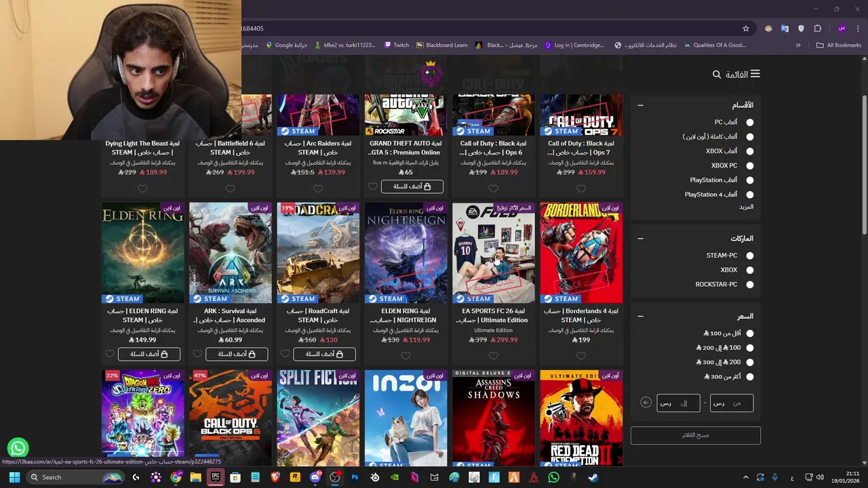This screenshot has height=488, width=868.
Task: Open Windows Start menu
Action: point(14,477)
